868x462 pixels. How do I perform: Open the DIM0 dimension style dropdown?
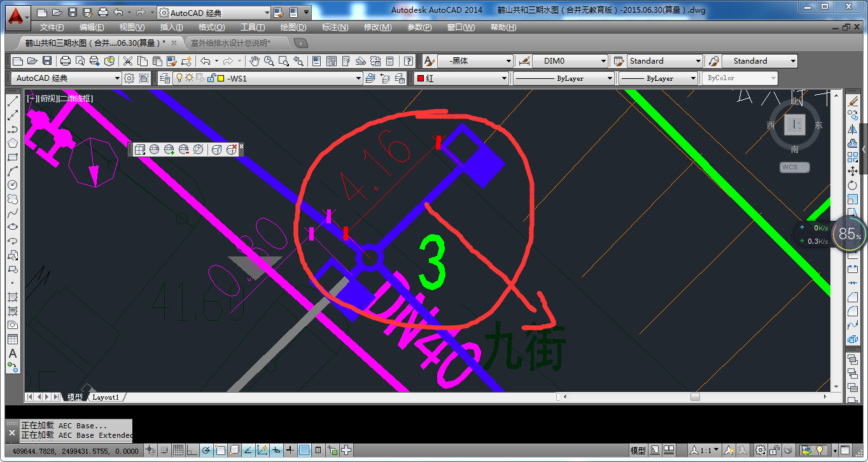coord(570,61)
